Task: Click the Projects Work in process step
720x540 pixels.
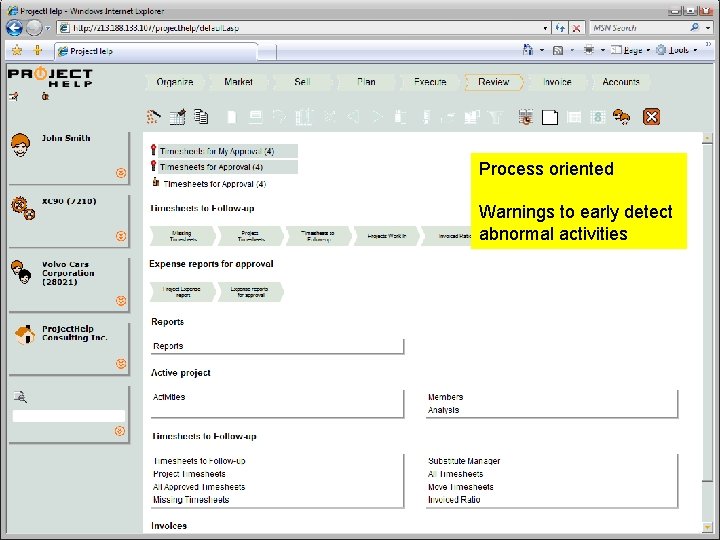Action: click(386, 236)
